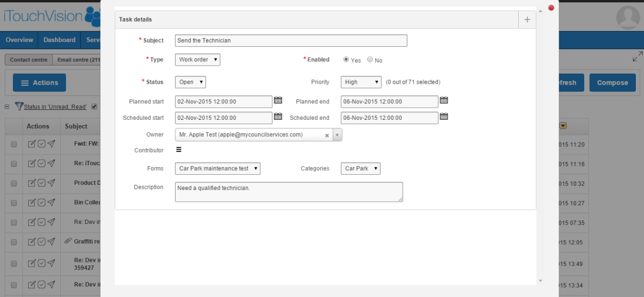
Task: Select Yes for Enabled
Action: pos(346,60)
